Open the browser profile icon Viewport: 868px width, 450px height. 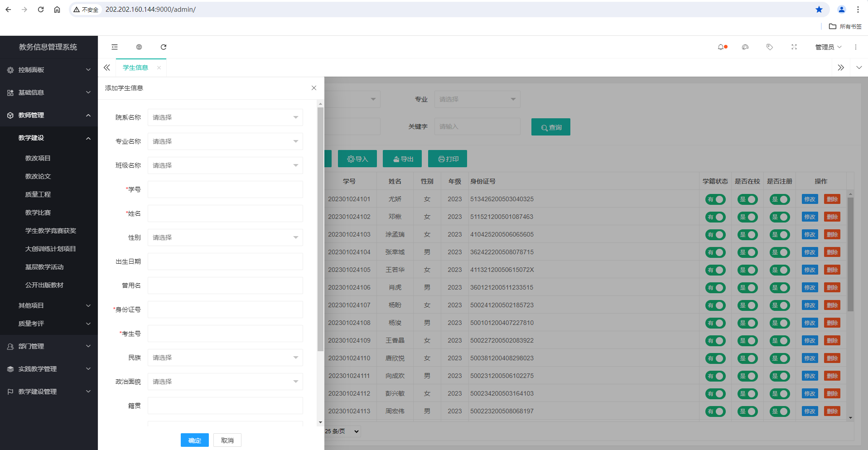click(x=842, y=10)
